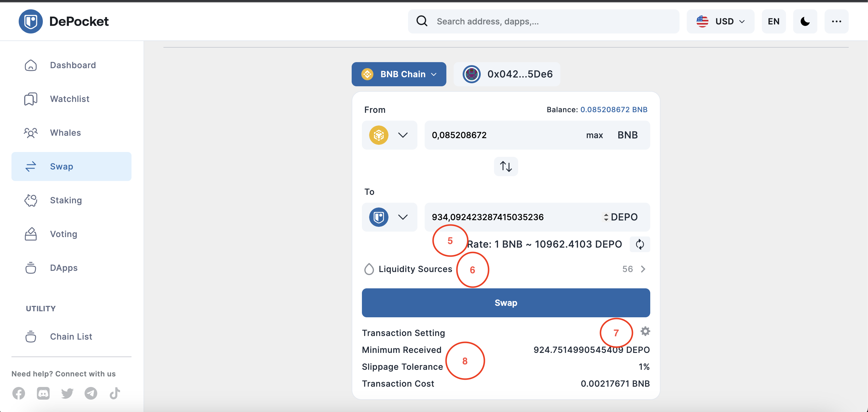Open the Discord social link
Viewport: 868px width, 412px height.
pos(43,393)
